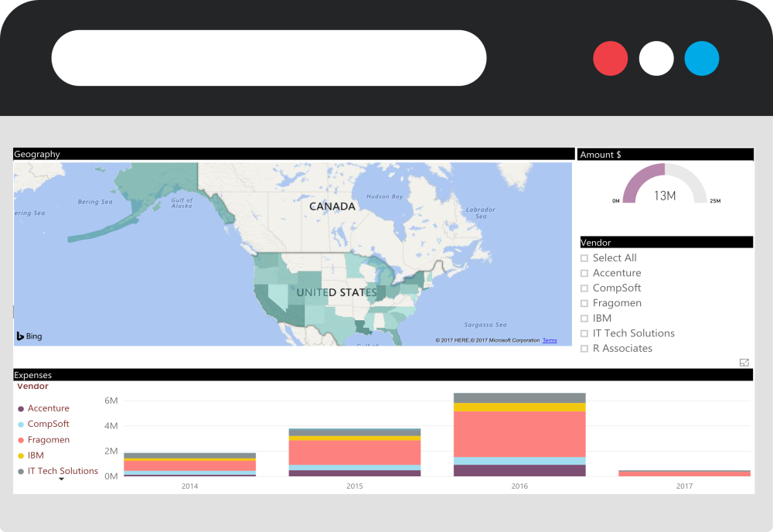Click the blue circle in browser header
The width and height of the screenshot is (773, 532).
point(702,59)
